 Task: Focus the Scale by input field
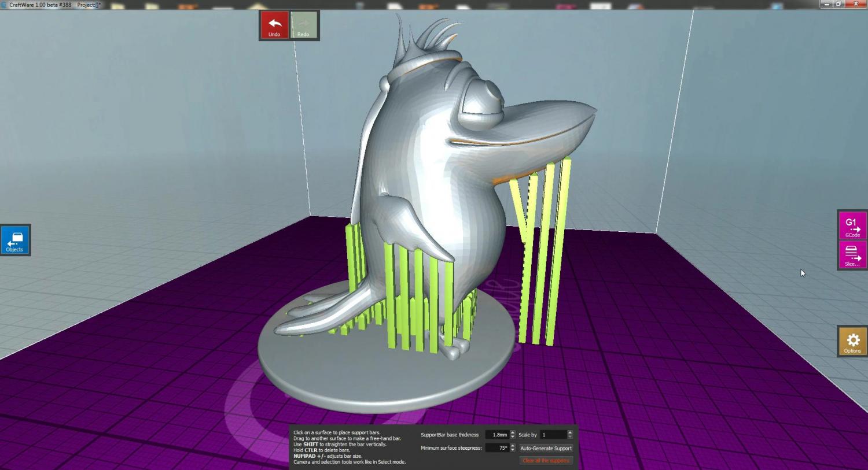pos(553,435)
